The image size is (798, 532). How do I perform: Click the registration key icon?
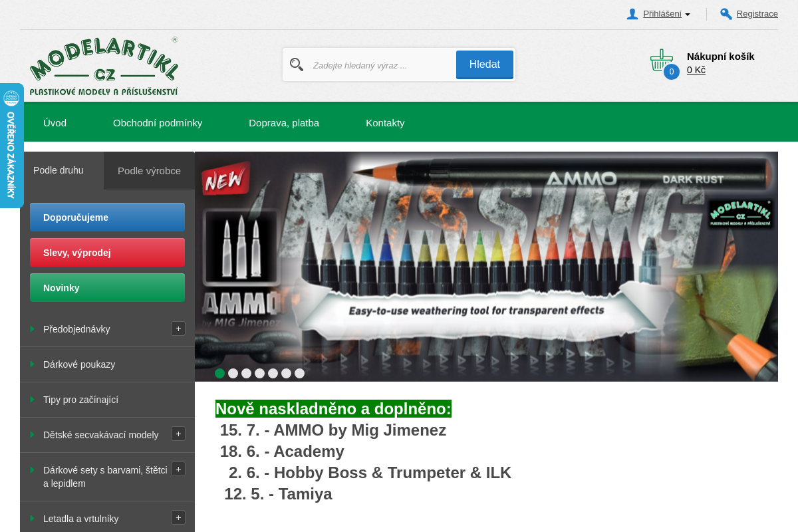click(726, 14)
